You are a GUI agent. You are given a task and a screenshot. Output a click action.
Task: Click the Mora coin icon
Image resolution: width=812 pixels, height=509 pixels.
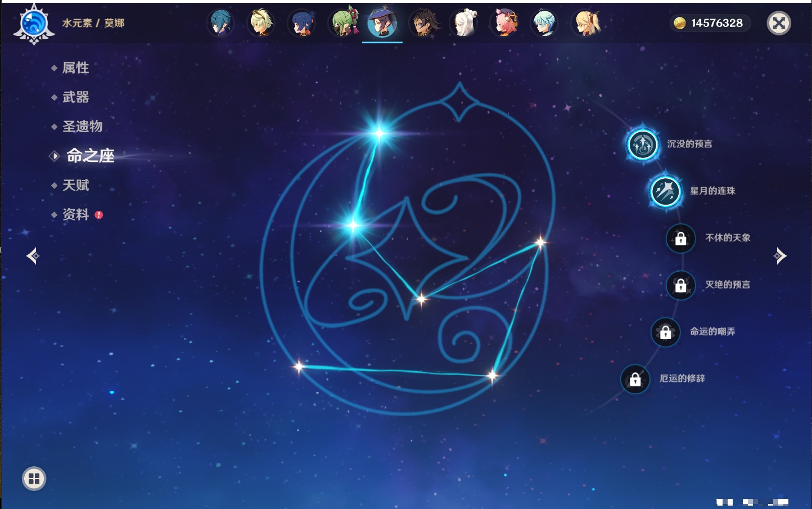tap(680, 23)
